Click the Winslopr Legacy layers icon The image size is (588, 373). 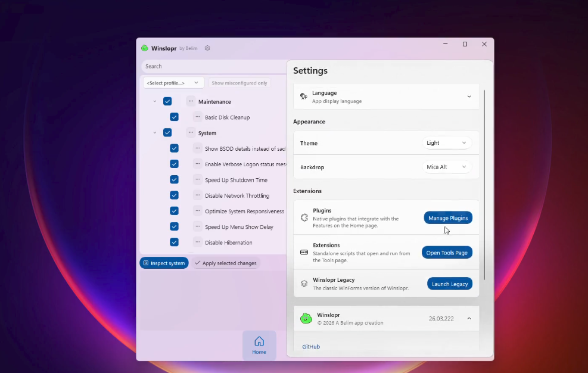pyautogui.click(x=304, y=284)
